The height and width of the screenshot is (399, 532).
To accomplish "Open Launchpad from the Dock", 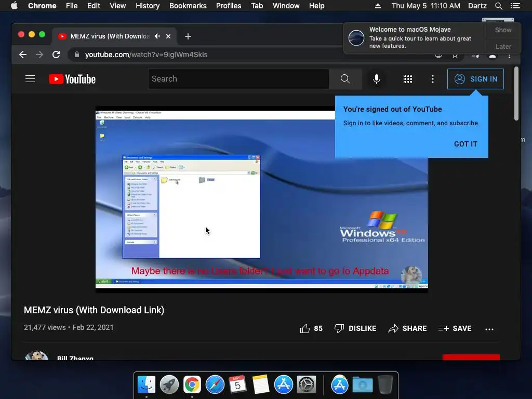I will pos(169,385).
